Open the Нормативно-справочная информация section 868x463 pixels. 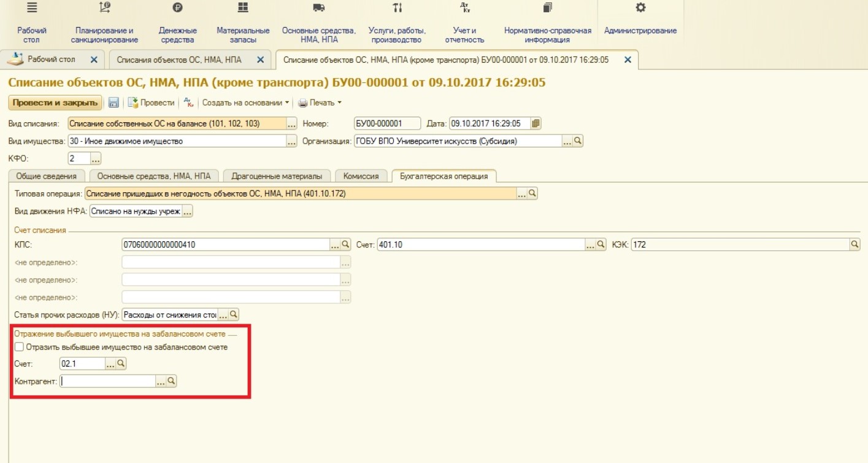tap(548, 23)
